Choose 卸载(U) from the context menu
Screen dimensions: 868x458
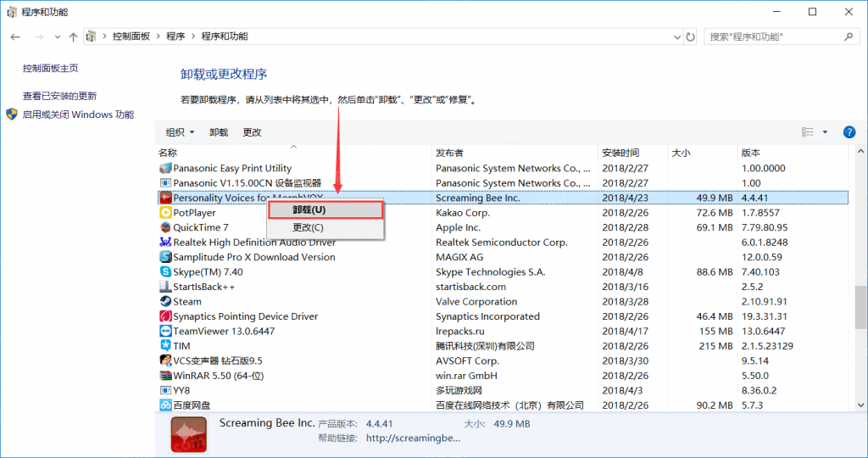(325, 209)
